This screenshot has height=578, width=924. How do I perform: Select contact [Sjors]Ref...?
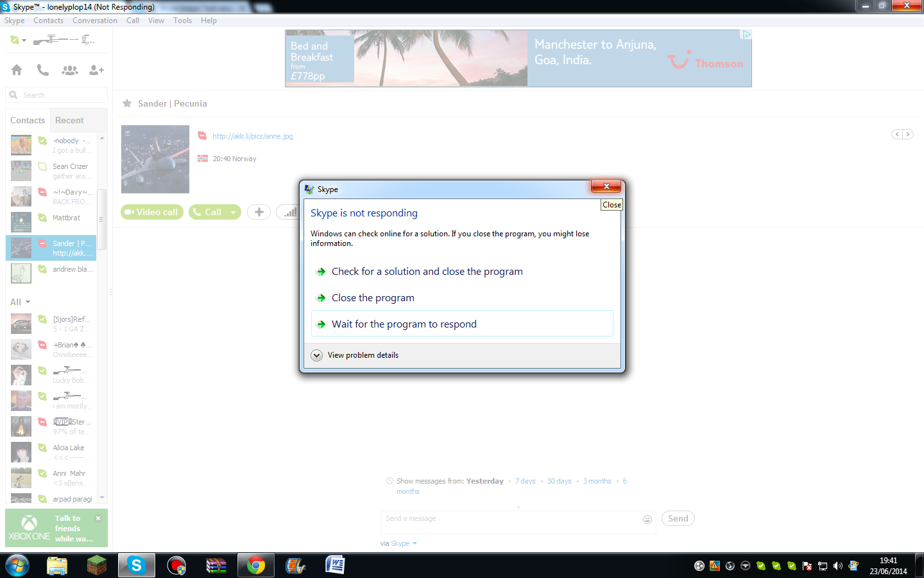(51, 324)
